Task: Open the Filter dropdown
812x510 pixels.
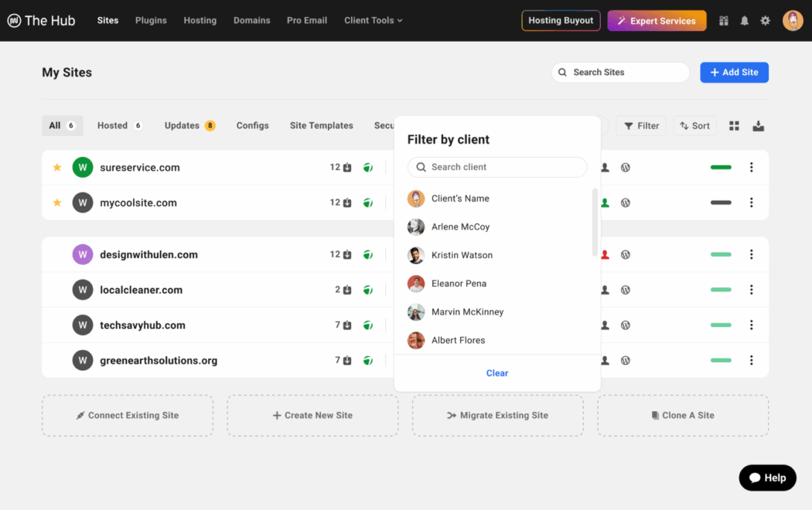Action: [640, 125]
